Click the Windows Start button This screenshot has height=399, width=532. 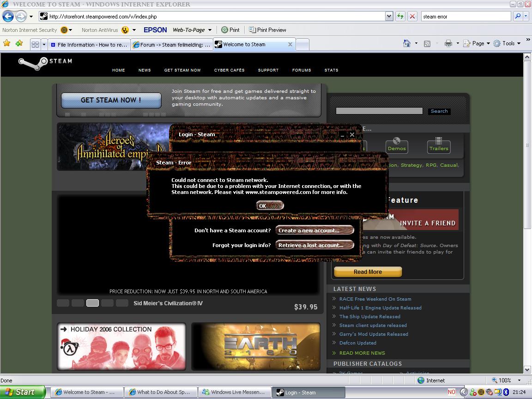(23, 392)
